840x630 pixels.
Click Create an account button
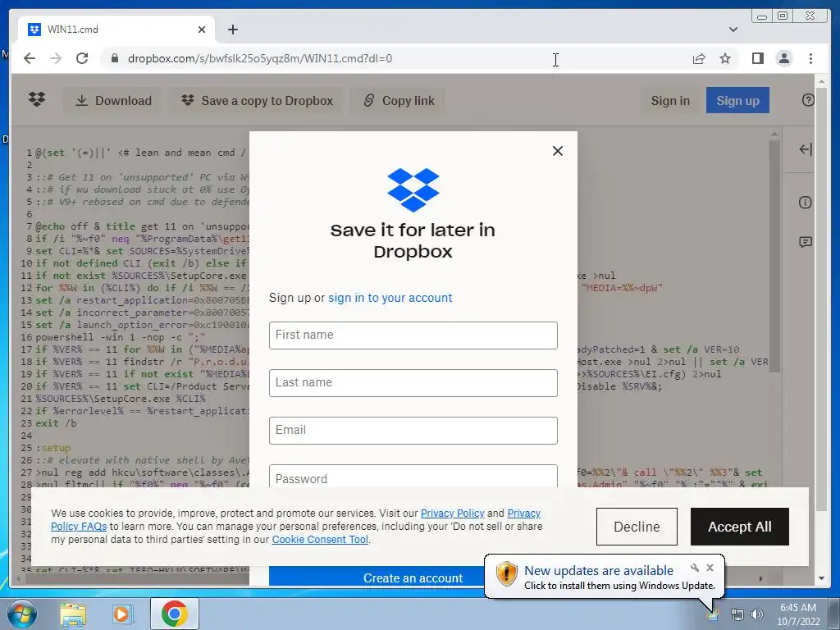(x=377, y=576)
